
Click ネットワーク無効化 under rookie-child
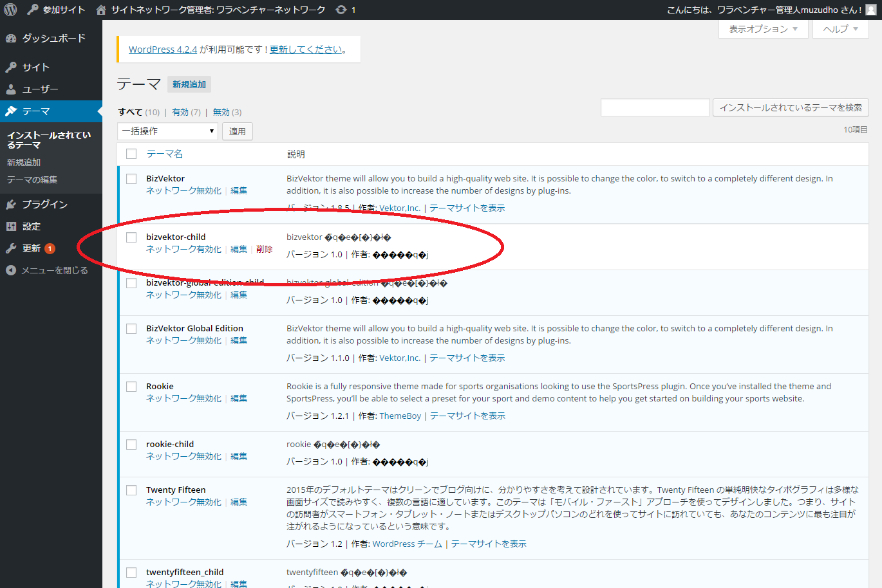tap(183, 457)
